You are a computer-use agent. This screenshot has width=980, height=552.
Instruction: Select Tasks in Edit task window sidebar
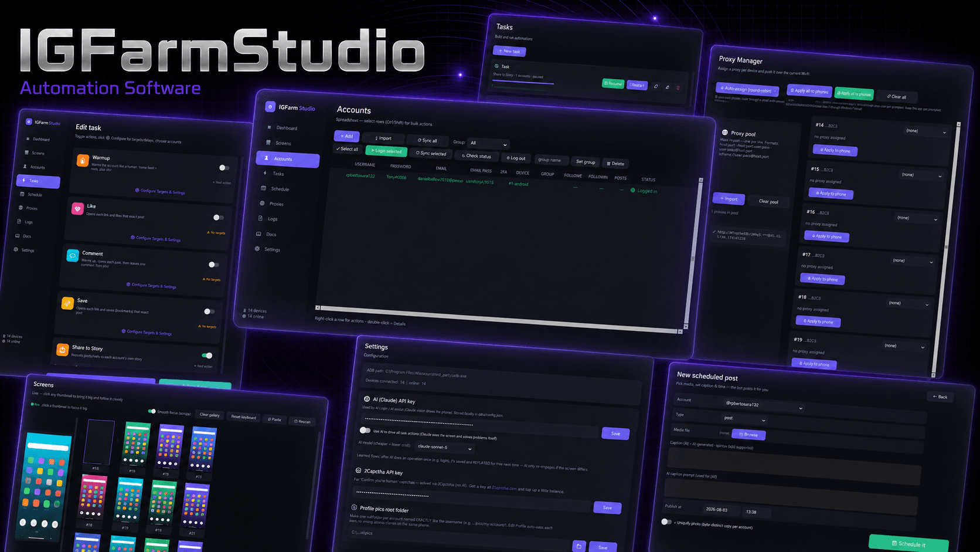[38, 181]
